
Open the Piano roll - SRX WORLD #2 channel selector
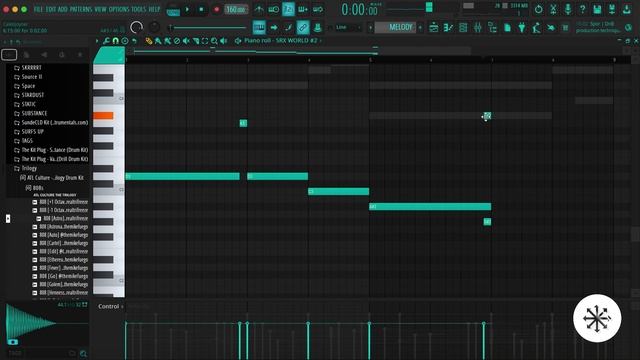pos(280,40)
